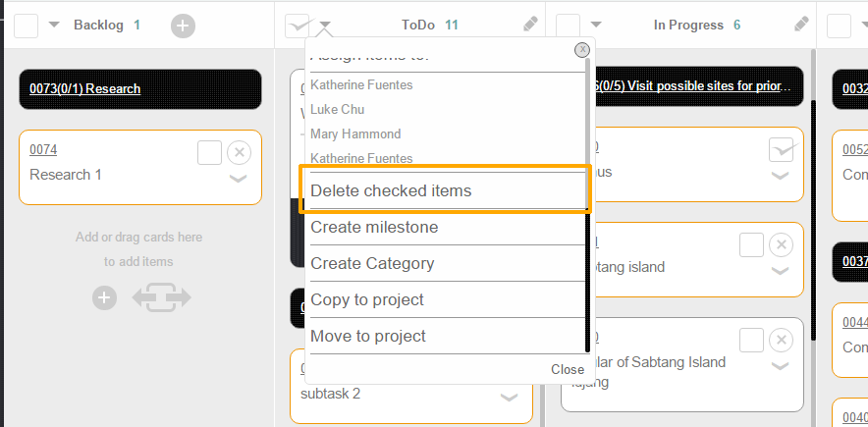Remove the Sabtang island card via its X icon
The image size is (868, 427).
point(781,245)
